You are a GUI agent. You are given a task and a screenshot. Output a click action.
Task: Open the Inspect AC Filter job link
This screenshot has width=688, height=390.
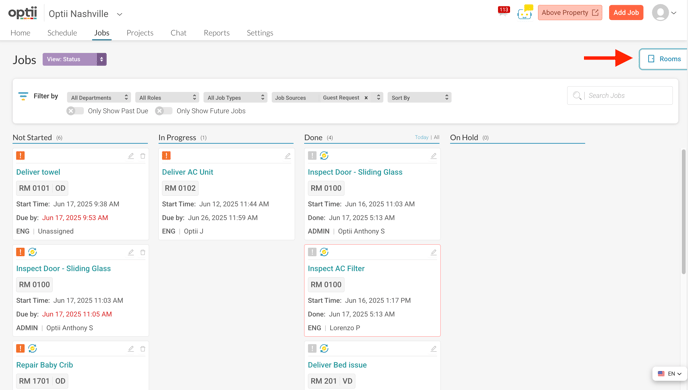(336, 268)
